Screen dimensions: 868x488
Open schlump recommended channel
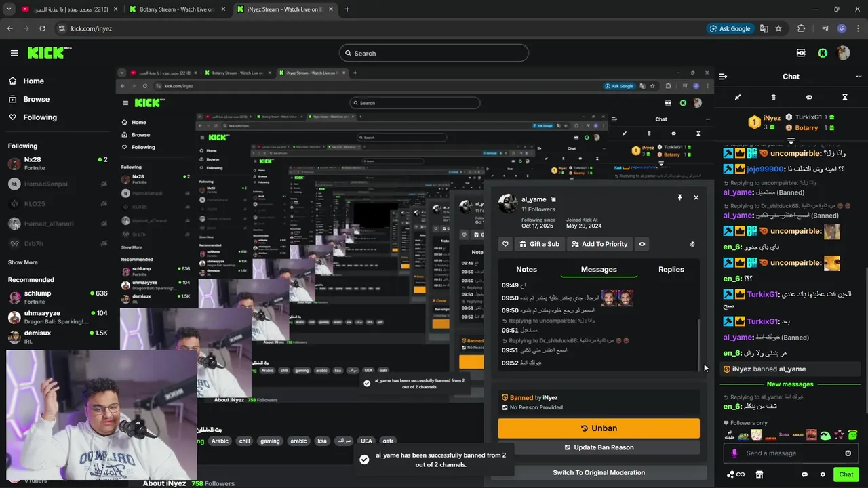[58, 297]
